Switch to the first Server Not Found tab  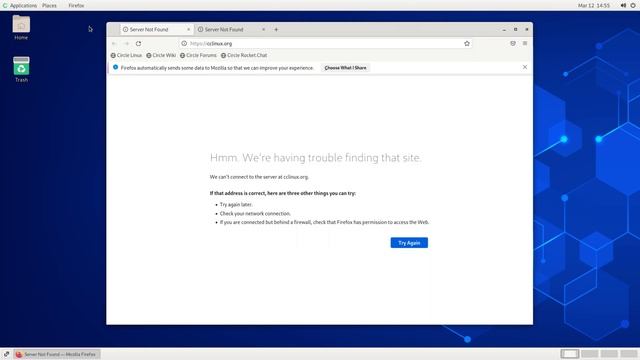point(157,29)
